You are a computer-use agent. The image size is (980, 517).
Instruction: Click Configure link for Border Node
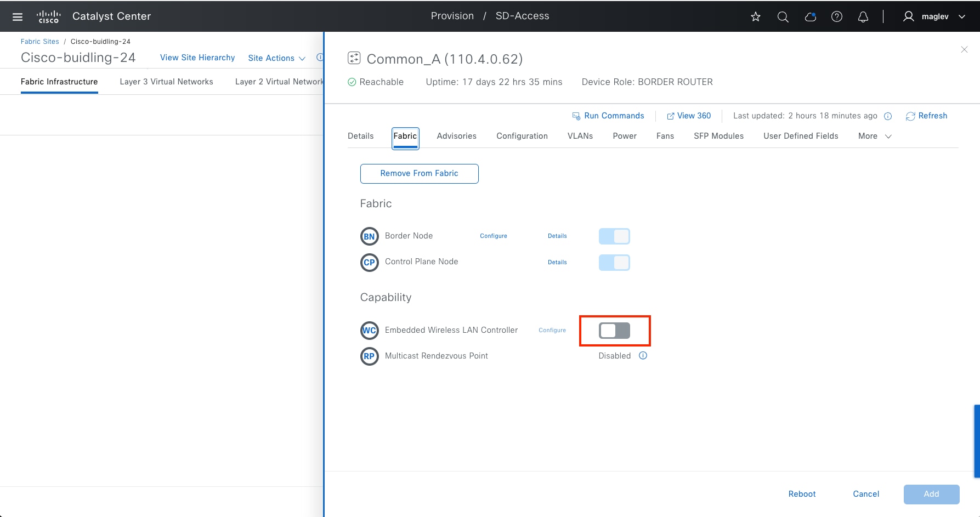(x=494, y=236)
